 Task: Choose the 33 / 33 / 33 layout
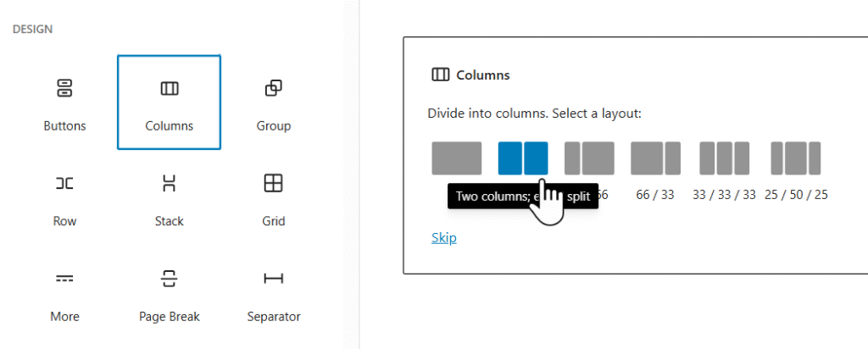pyautogui.click(x=724, y=158)
